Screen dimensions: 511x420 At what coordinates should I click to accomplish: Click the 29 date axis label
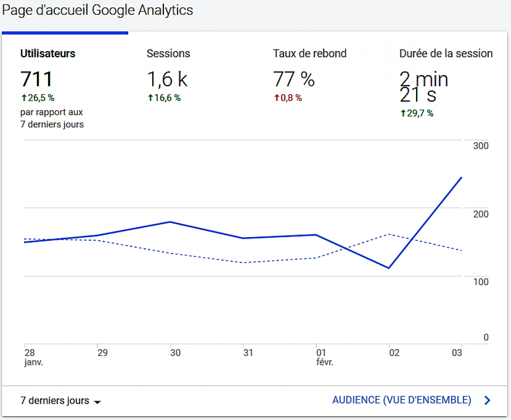(x=102, y=353)
